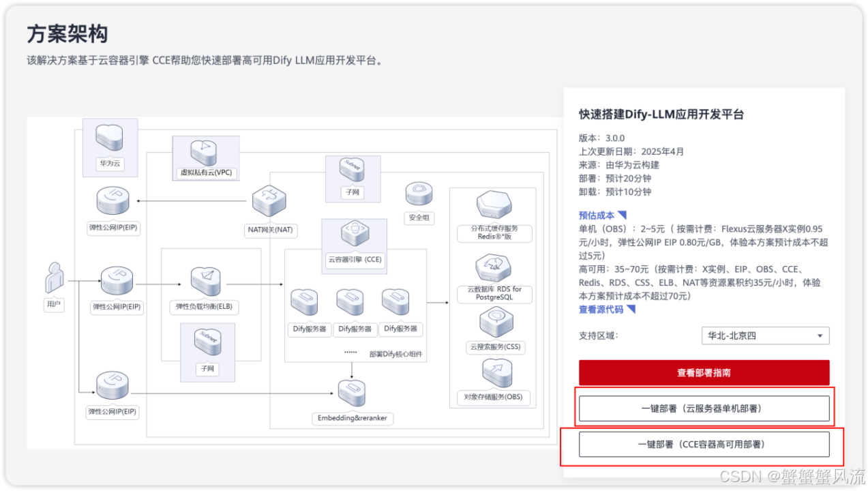Click the 卸载：预计10分钟 text
This screenshot has width=868, height=491.
[615, 192]
